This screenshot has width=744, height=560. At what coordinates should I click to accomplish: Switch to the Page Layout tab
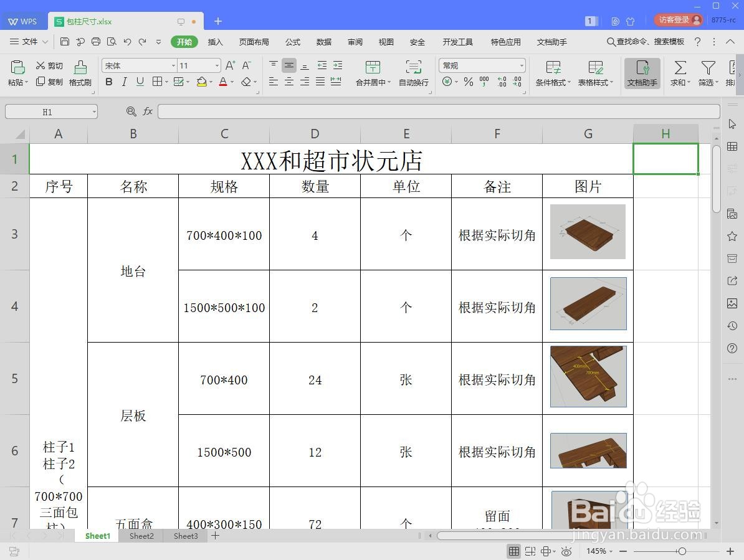[x=254, y=42]
